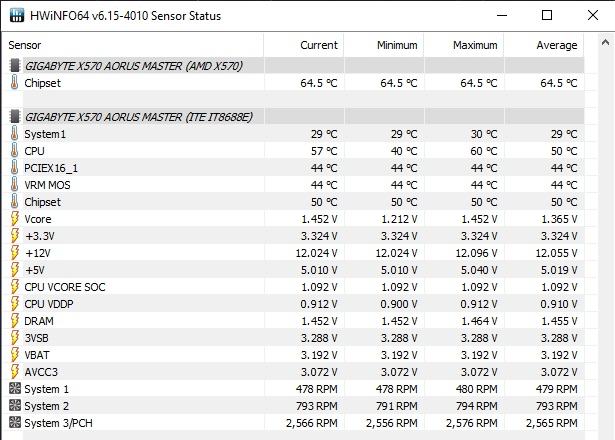The height and width of the screenshot is (440, 615).
Task: Minimize the Sensor Status window
Action: (502, 15)
